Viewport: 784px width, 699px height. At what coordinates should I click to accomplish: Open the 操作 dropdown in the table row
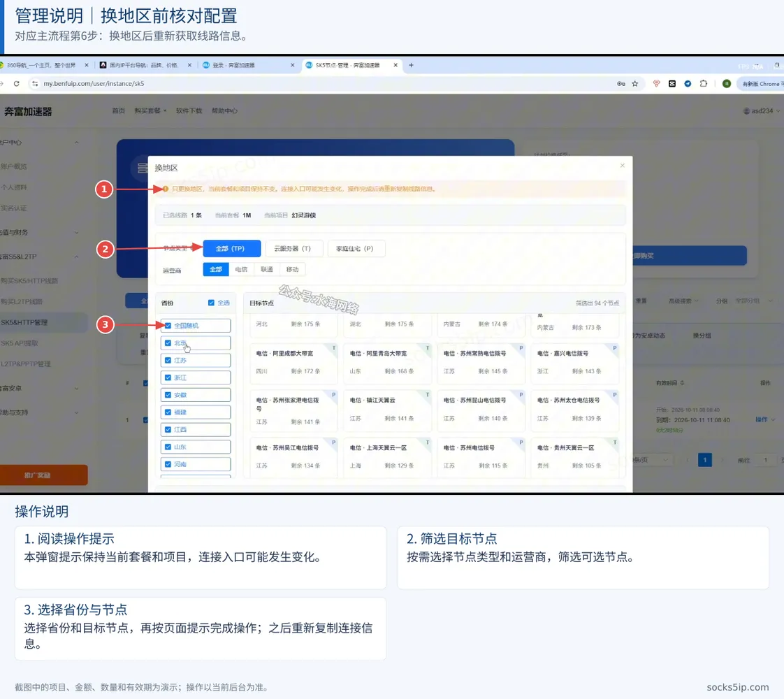[x=765, y=419]
